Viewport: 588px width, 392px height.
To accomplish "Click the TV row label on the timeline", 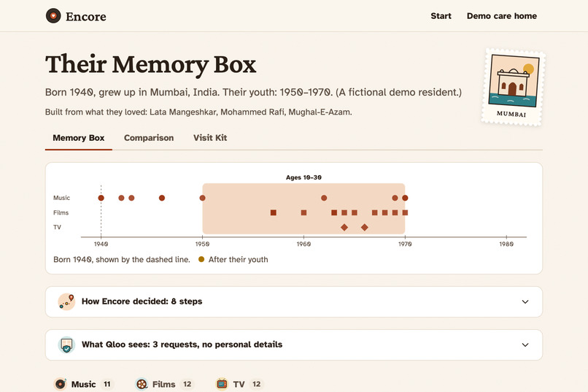I will click(57, 227).
